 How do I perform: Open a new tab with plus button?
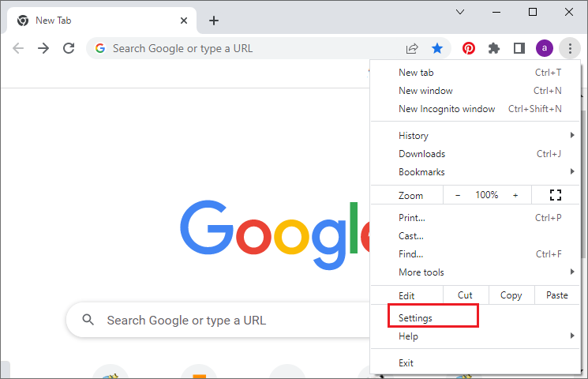[214, 21]
